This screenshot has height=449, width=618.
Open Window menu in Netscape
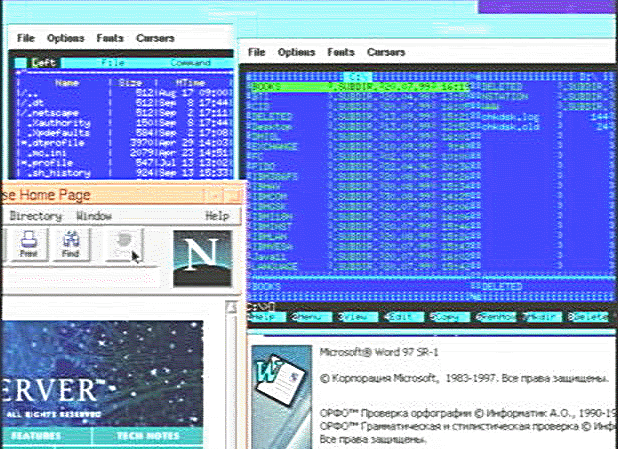94,216
